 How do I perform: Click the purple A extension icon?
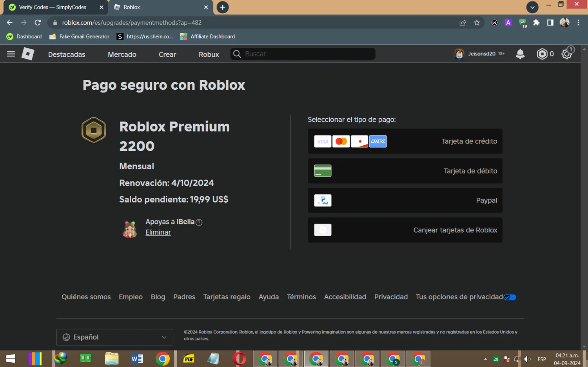[x=508, y=23]
